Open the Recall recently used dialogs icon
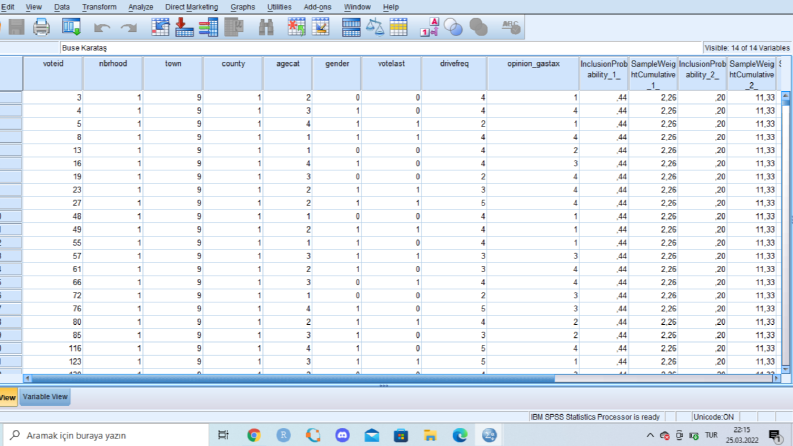 point(71,27)
